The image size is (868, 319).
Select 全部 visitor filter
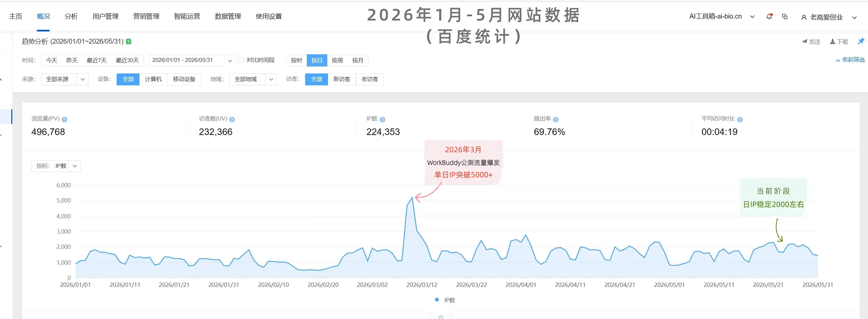[x=316, y=79]
